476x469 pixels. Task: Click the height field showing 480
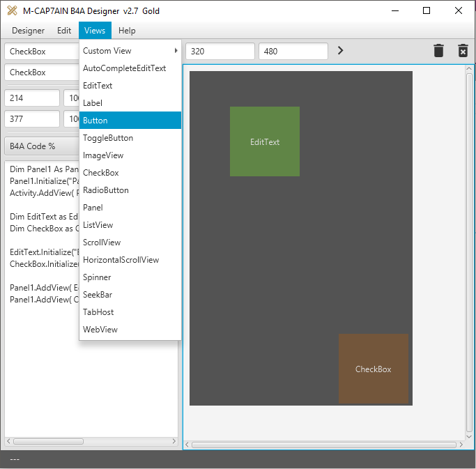pos(293,51)
